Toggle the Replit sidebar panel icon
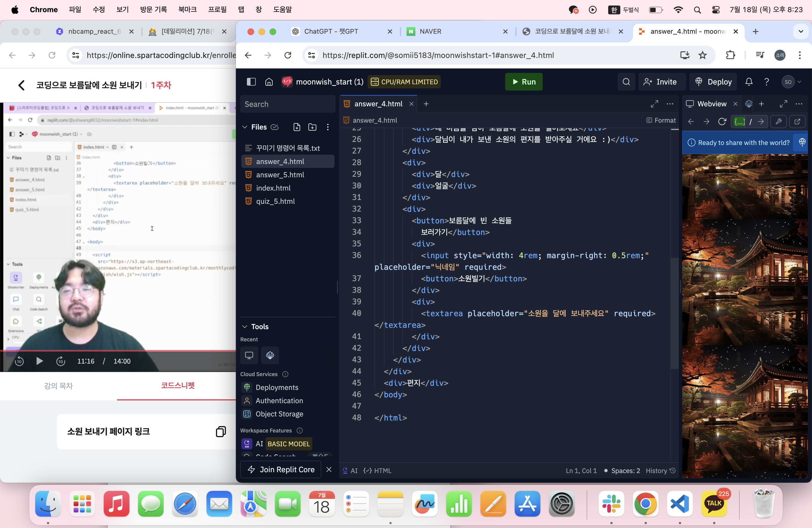 [x=251, y=82]
